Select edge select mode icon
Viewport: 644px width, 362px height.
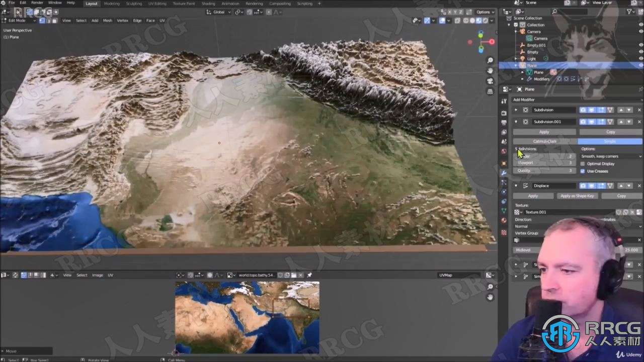pos(48,21)
